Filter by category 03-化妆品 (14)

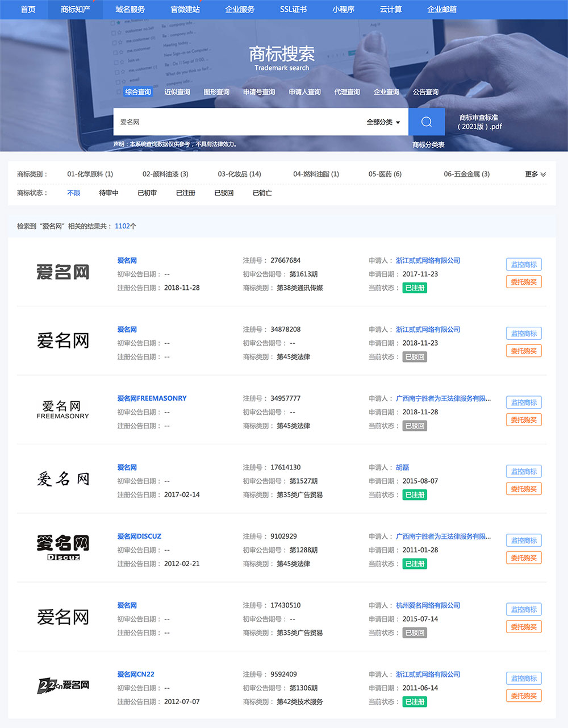click(239, 174)
